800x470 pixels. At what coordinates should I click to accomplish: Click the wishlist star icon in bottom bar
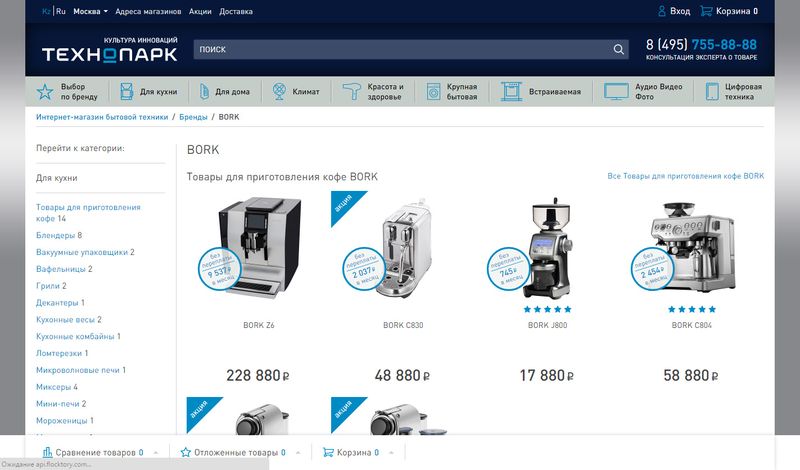tap(186, 452)
